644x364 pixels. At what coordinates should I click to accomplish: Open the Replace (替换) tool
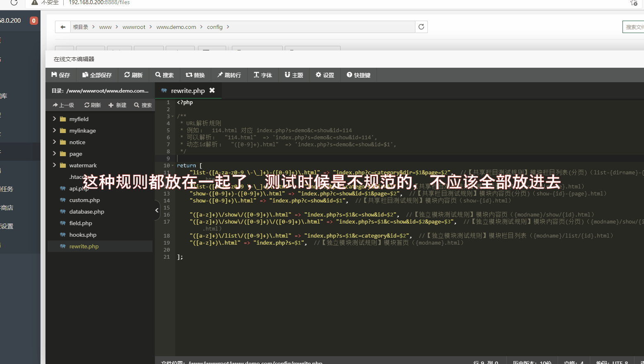(195, 75)
